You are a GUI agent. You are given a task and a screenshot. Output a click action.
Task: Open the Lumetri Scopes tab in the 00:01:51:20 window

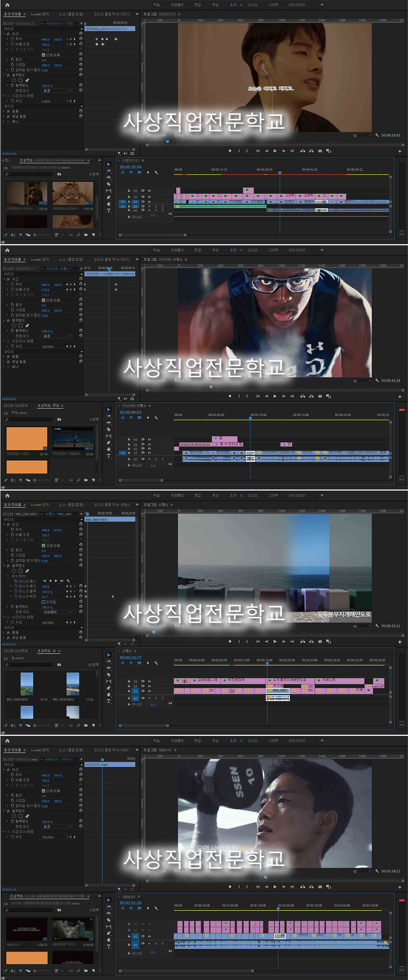click(40, 750)
